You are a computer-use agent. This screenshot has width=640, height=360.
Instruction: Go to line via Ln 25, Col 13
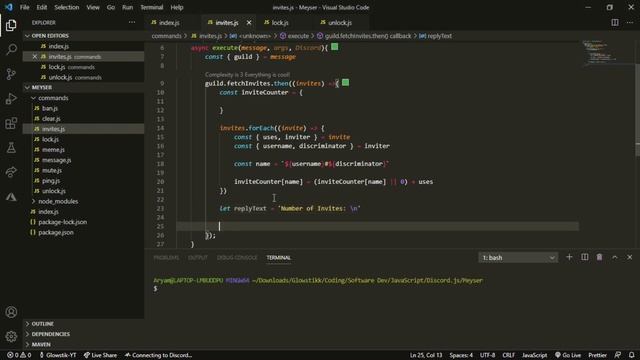pos(426,355)
